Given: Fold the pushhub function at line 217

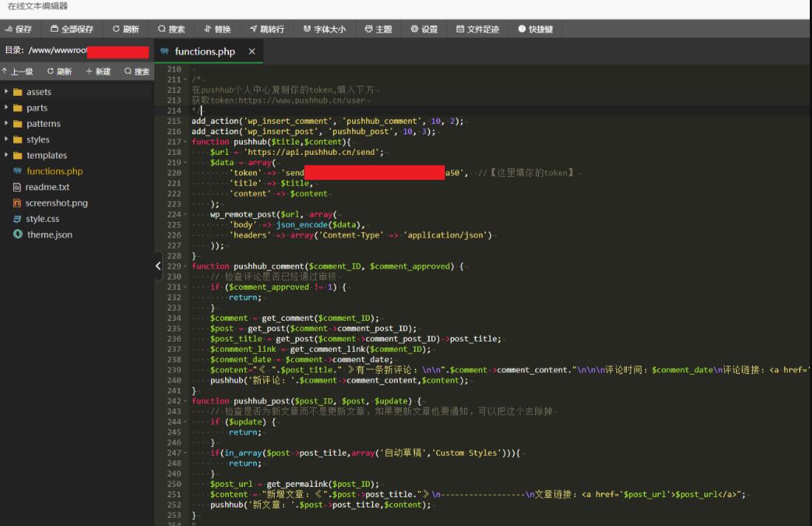Looking at the screenshot, I should (x=185, y=142).
